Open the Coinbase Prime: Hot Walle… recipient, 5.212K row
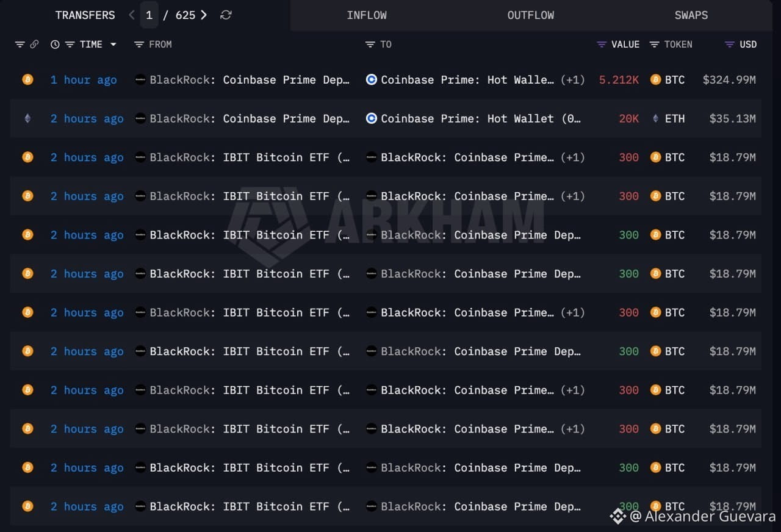The height and width of the screenshot is (532, 781). pyautogui.click(x=468, y=80)
